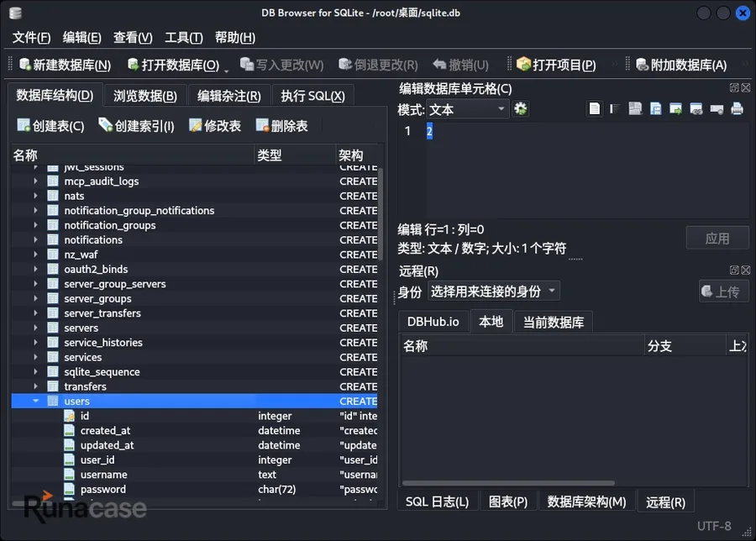
Task: Select the Current Database tab 当前数据库
Action: pyautogui.click(x=554, y=322)
